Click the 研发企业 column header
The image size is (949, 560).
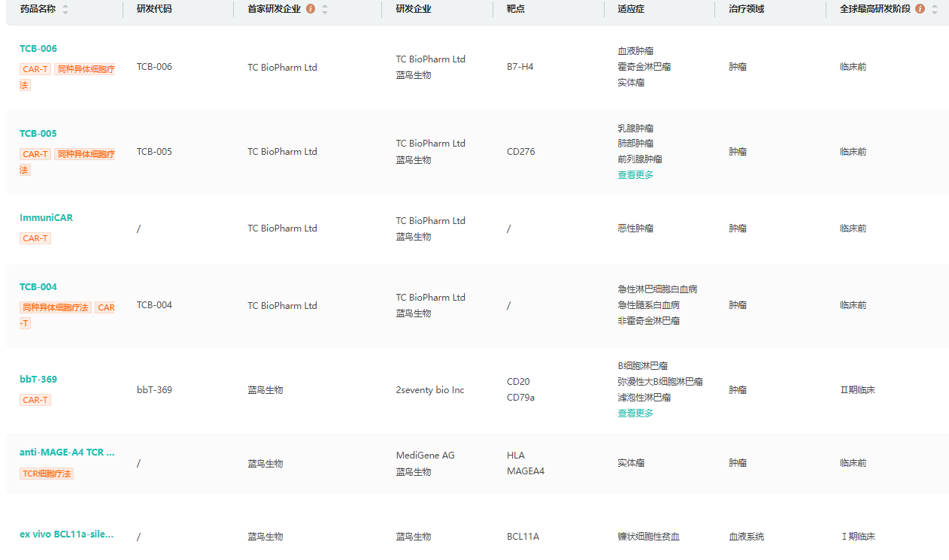(x=414, y=9)
